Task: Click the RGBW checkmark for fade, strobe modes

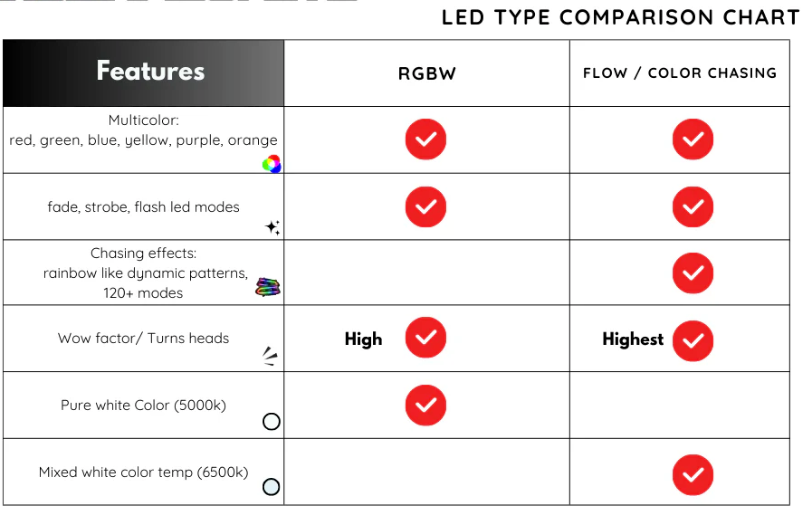Action: (x=426, y=207)
